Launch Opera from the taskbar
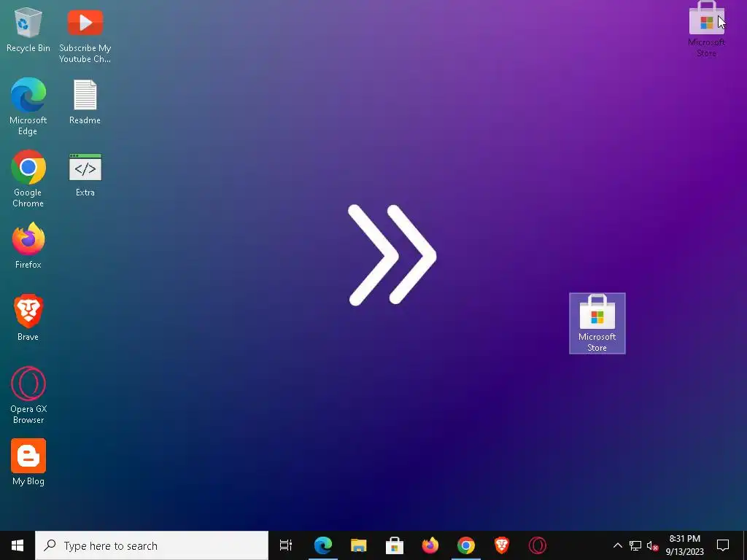This screenshot has height=560, width=747. [538, 545]
